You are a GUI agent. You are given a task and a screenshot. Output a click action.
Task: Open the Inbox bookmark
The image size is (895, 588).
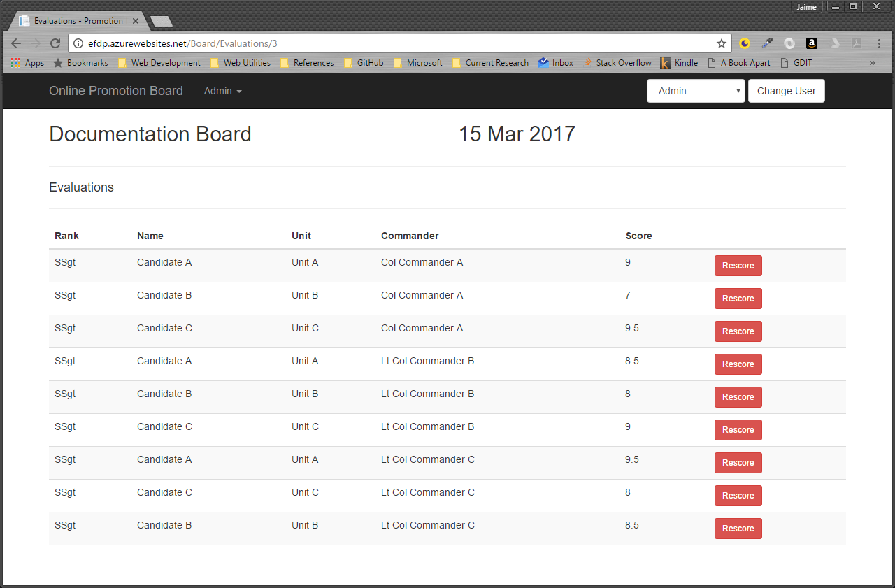pos(556,63)
